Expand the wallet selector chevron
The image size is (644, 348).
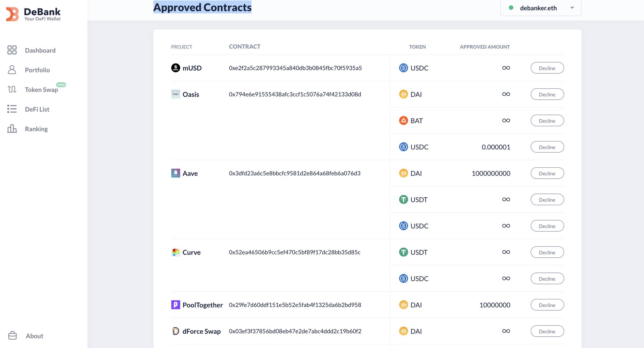tap(572, 8)
